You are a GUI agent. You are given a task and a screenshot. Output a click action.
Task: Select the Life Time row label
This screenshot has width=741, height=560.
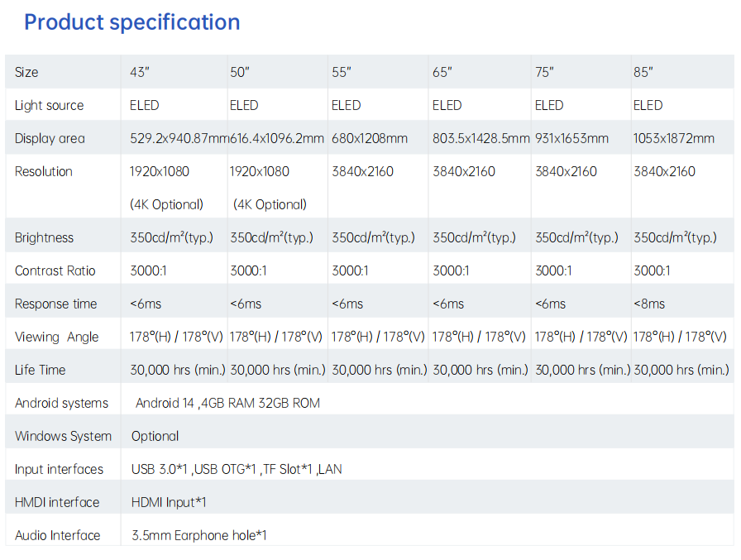point(40,370)
